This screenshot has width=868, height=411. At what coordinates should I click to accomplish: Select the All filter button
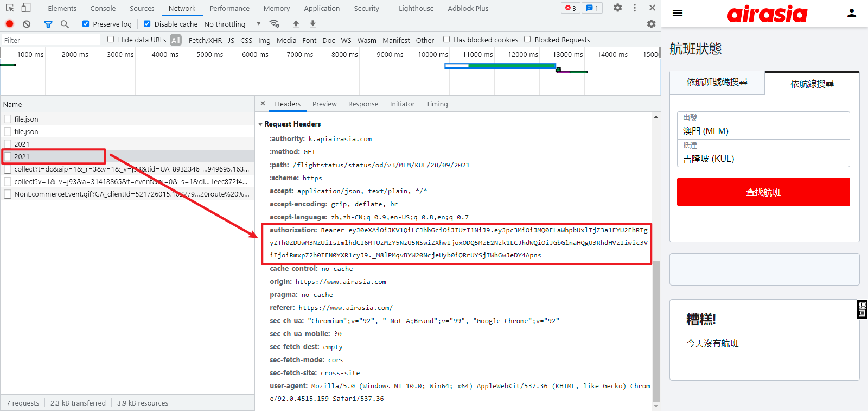(x=176, y=40)
